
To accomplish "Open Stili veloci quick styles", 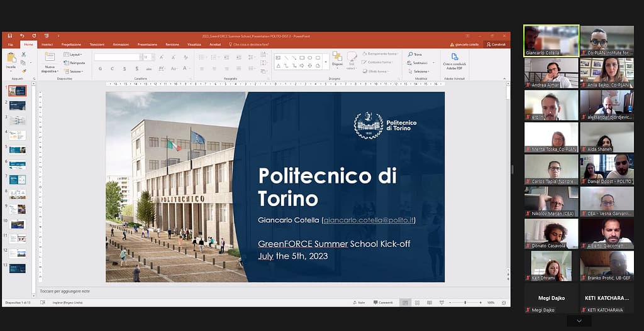I will [352, 60].
